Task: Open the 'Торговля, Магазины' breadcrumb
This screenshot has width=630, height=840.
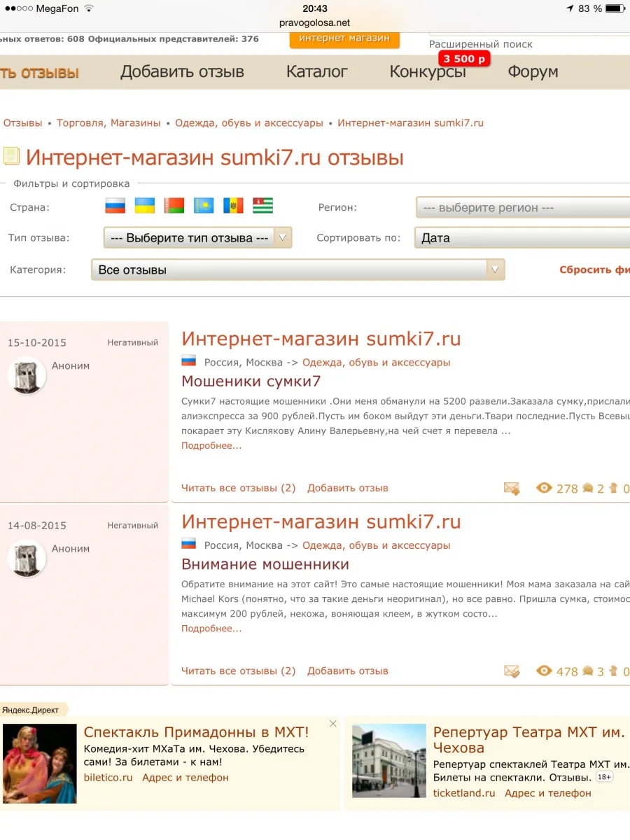Action: tap(108, 123)
